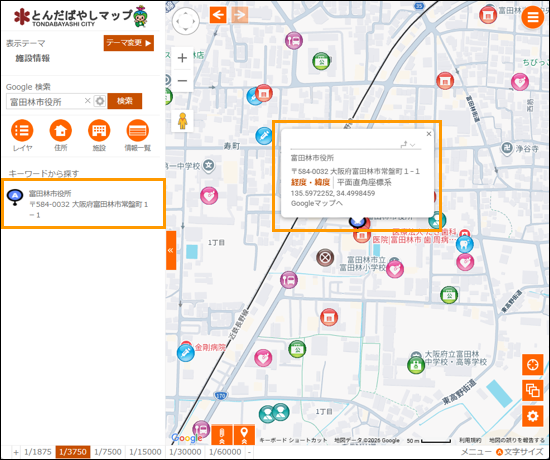Go back with the left arrow map button
The width and height of the screenshot is (550, 460).
(x=218, y=15)
